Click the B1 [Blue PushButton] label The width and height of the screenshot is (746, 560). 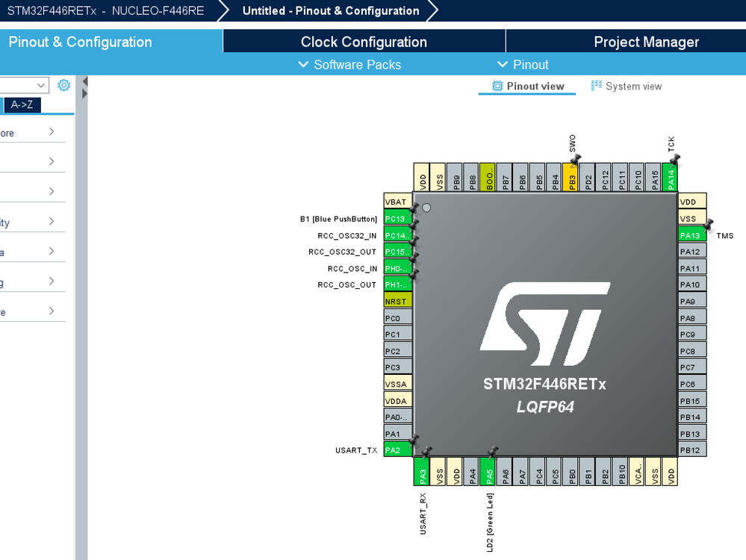coord(338,219)
